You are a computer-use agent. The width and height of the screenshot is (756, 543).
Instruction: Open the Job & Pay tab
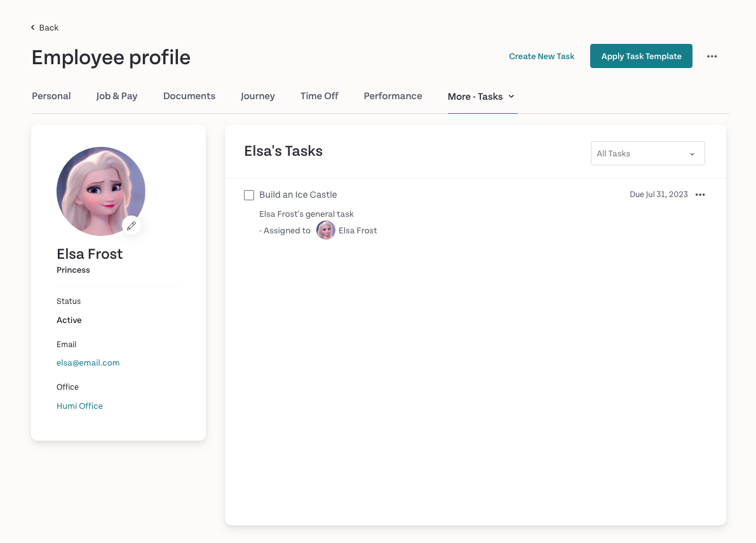point(117,96)
